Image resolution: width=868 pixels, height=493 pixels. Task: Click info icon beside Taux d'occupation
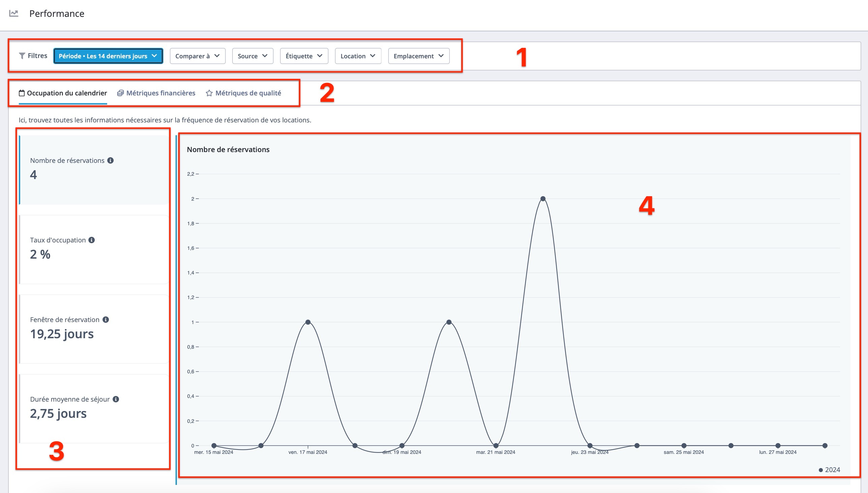point(91,240)
